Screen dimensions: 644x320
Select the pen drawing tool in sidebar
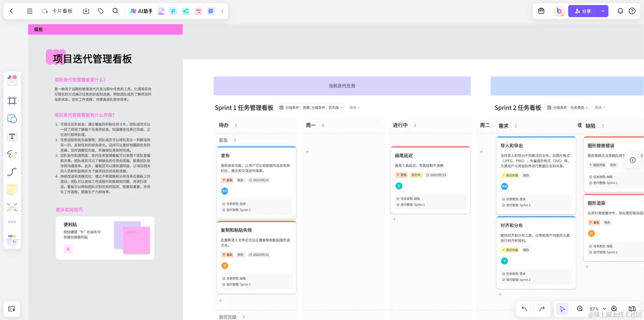pos(12,154)
